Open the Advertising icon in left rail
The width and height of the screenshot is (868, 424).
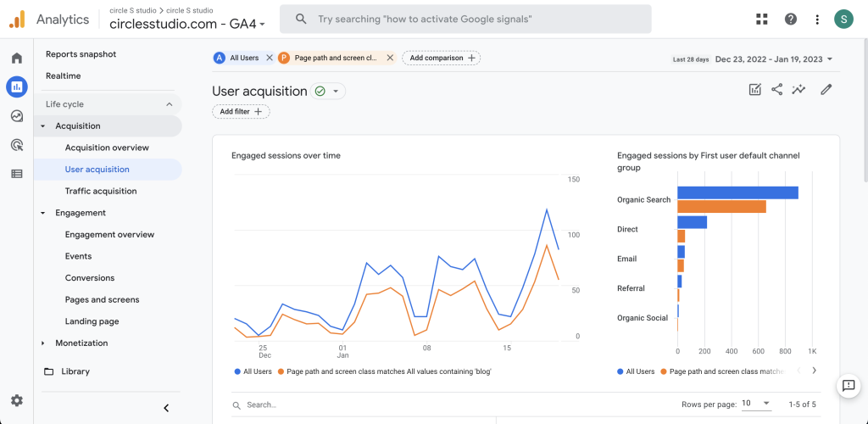click(17, 145)
